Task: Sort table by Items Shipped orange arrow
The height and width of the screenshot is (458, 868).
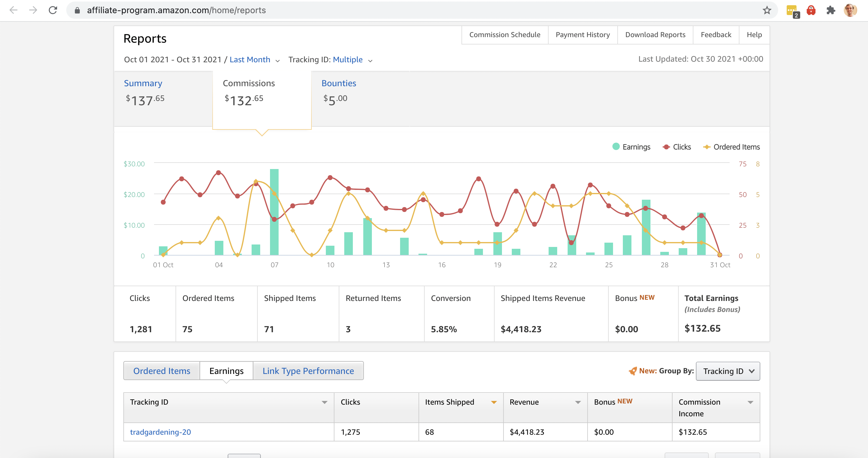Action: pos(494,402)
